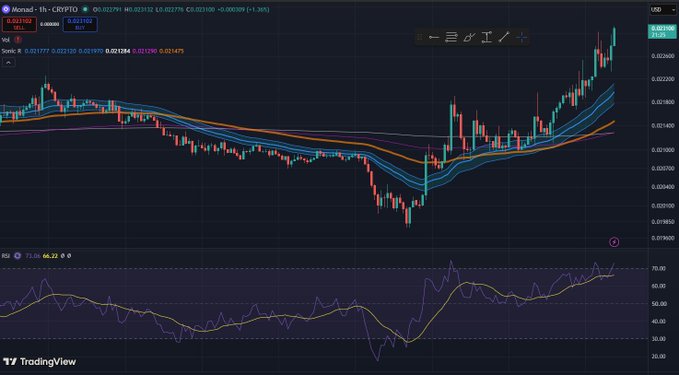
Task: Click Sonic R white value 0.021284
Action: point(118,51)
